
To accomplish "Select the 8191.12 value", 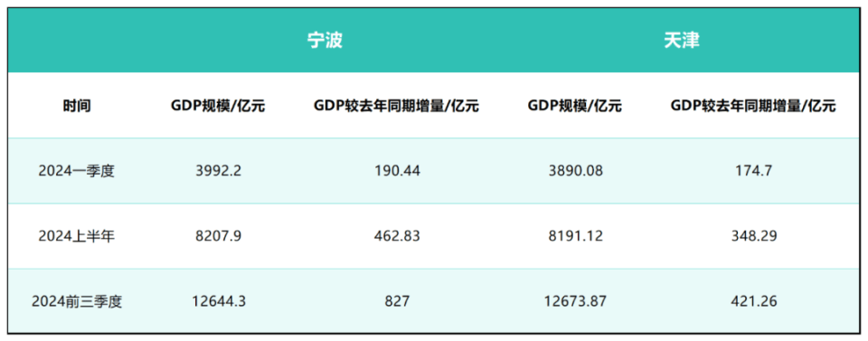I will click(575, 236).
